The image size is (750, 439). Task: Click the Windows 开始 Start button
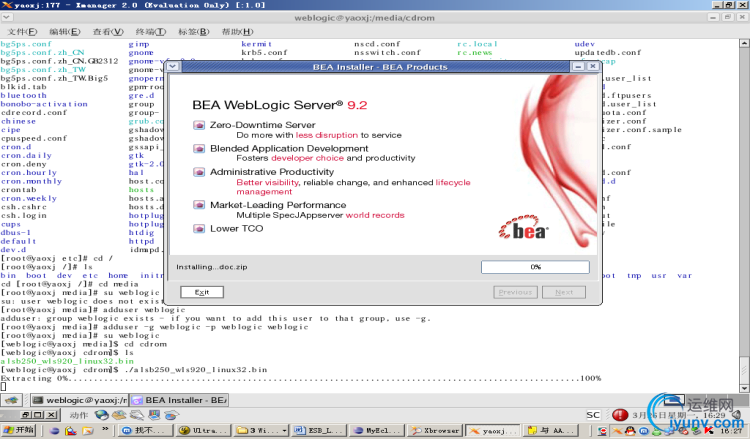coord(20,430)
